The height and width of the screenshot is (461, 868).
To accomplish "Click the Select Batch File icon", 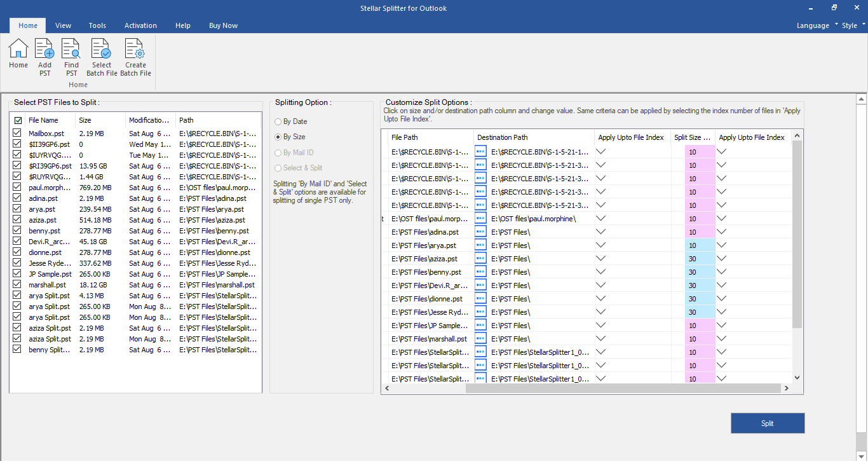I will pos(102,57).
